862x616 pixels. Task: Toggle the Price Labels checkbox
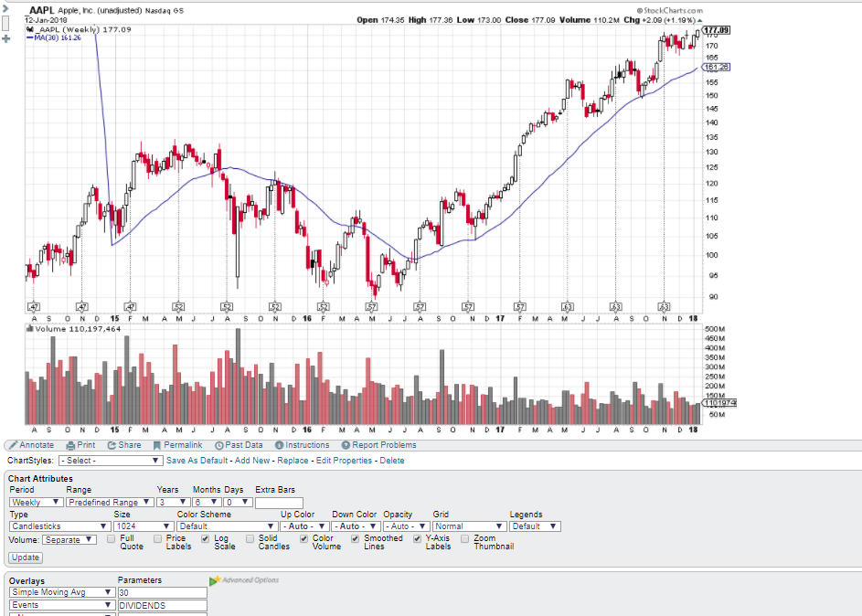pyautogui.click(x=158, y=539)
